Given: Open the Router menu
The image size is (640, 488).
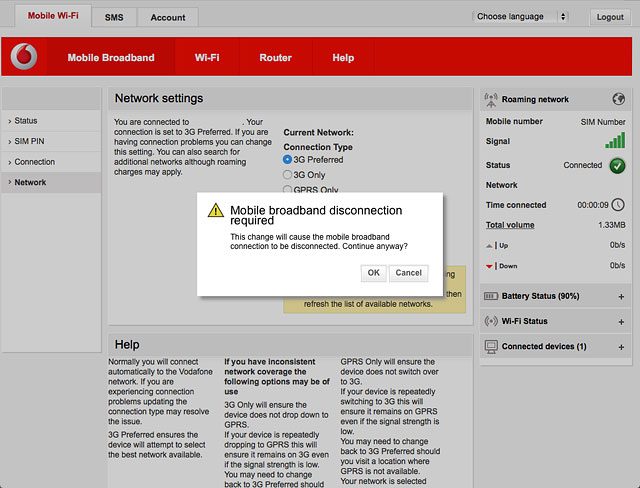Looking at the screenshot, I should [276, 57].
